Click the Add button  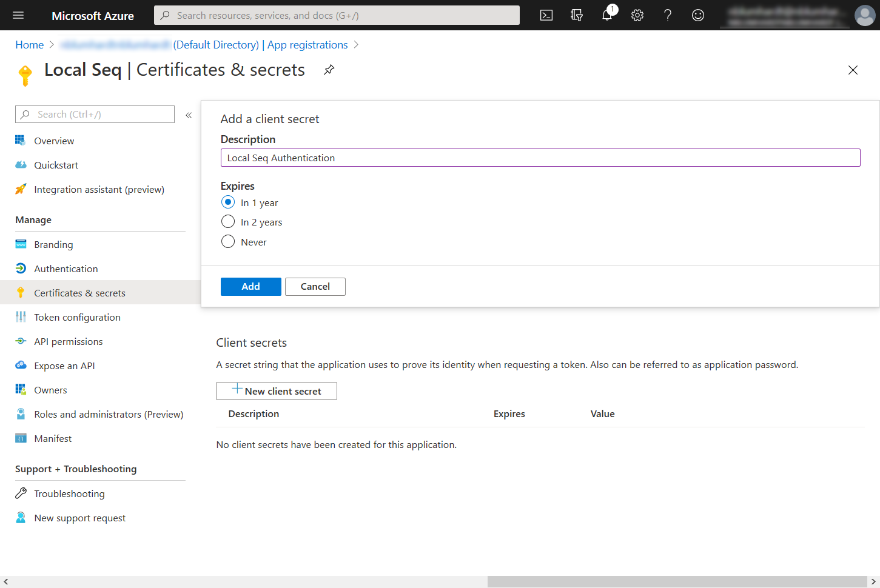point(251,287)
